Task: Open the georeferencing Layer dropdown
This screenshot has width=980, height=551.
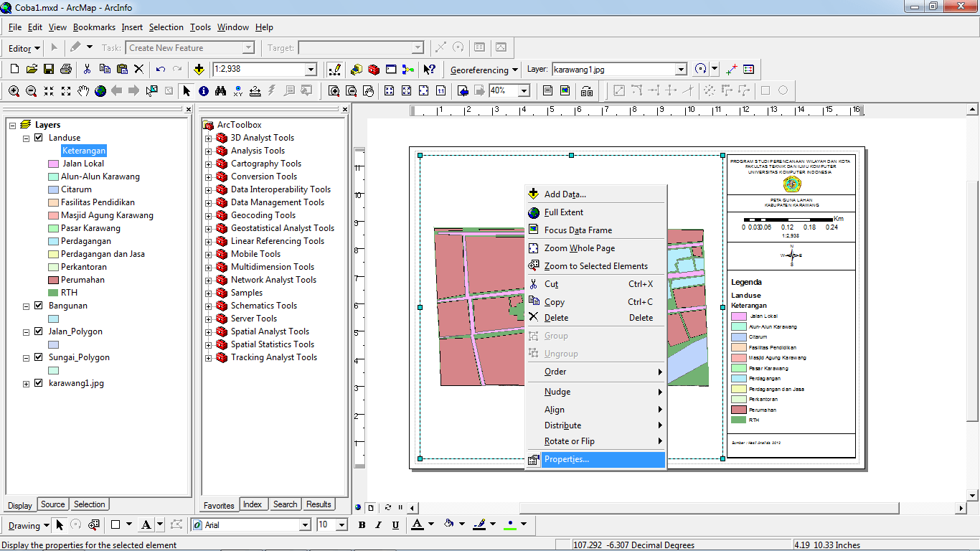Action: coord(682,70)
